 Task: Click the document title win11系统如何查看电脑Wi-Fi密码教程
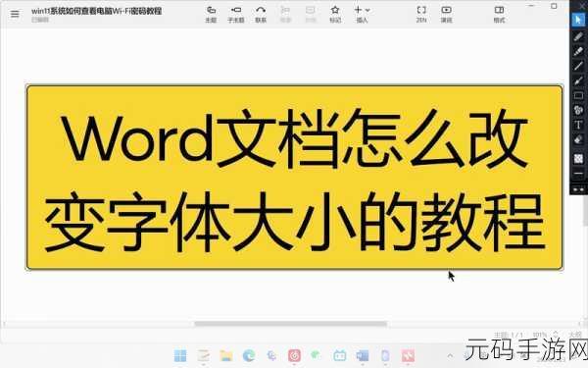tap(96, 11)
